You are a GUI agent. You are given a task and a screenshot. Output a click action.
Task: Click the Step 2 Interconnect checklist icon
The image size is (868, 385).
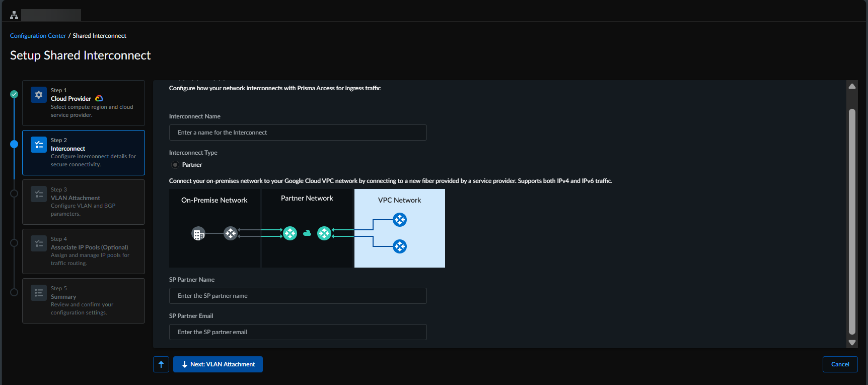point(39,145)
